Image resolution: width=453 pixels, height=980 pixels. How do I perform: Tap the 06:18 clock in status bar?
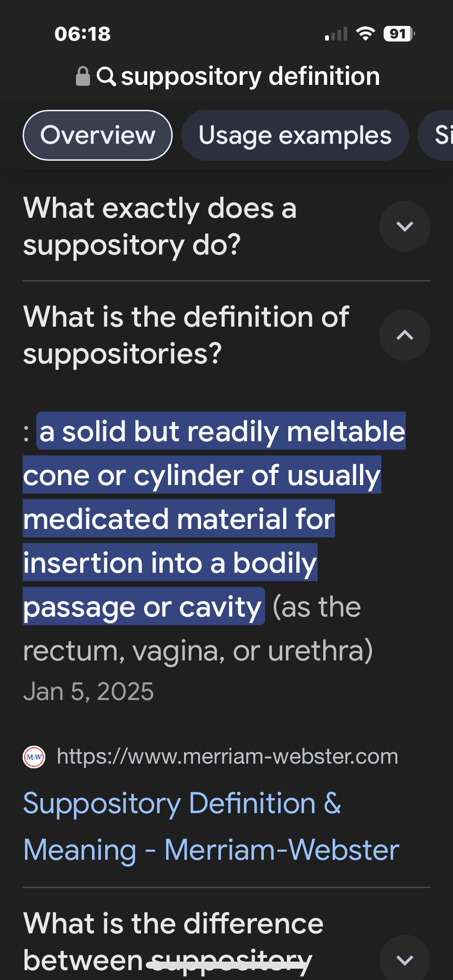tap(83, 34)
